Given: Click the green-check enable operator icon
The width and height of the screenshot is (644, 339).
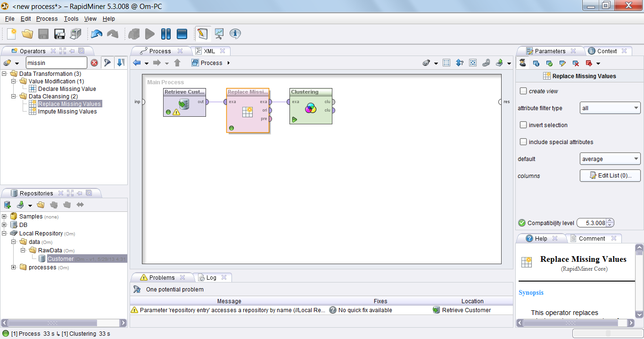Looking at the screenshot, I should (549, 63).
